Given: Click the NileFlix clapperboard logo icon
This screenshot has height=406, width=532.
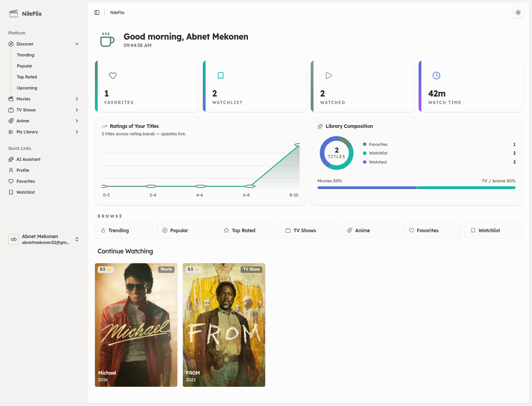Looking at the screenshot, I should [14, 14].
